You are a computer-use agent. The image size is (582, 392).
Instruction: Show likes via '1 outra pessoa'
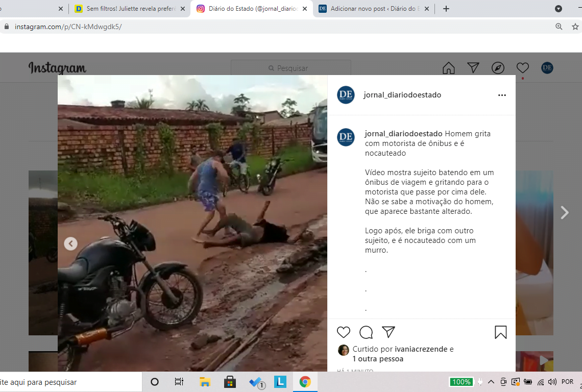(x=378, y=359)
